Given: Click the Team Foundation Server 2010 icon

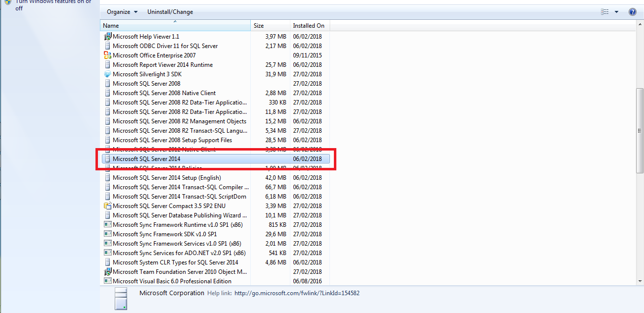Looking at the screenshot, I should click(x=107, y=271).
